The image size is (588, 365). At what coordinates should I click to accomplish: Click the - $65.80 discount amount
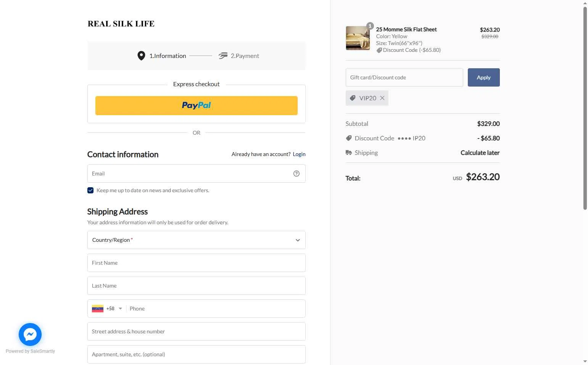[488, 138]
